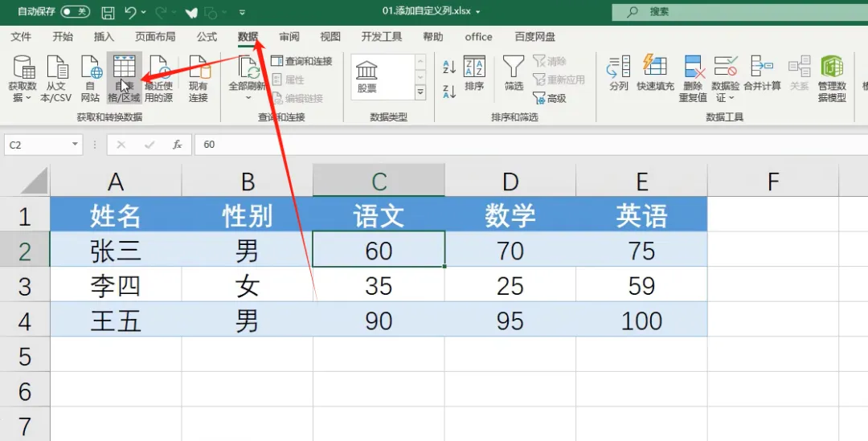The height and width of the screenshot is (441, 868).
Task: Open the 文件 menu tab
Action: click(21, 36)
